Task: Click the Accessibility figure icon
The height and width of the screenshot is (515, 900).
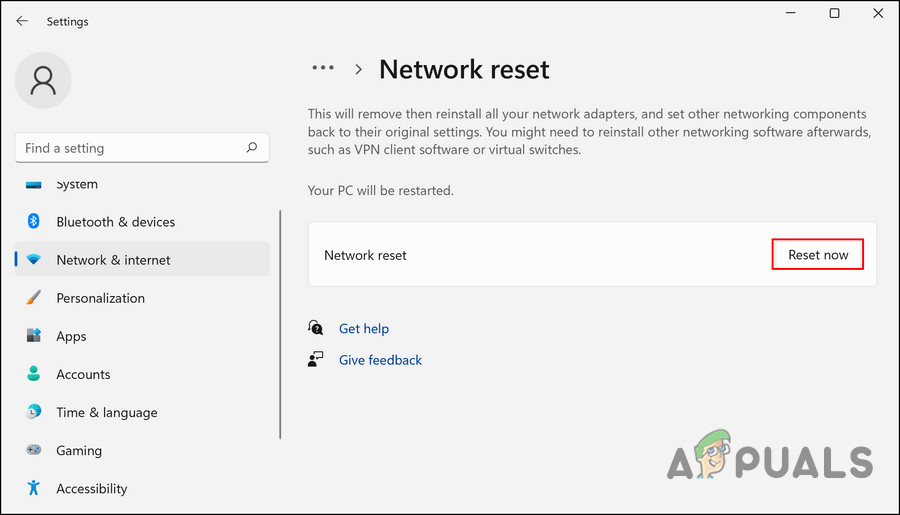Action: pyautogui.click(x=34, y=488)
